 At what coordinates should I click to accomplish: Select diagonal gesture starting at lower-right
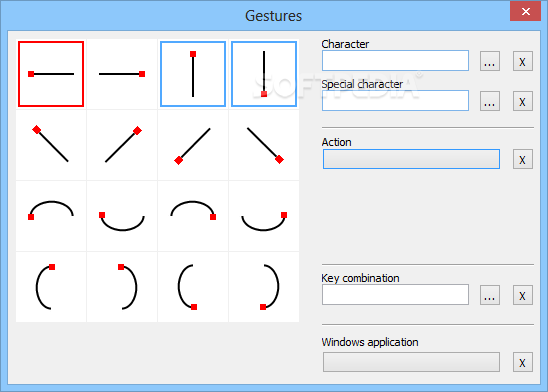(264, 145)
